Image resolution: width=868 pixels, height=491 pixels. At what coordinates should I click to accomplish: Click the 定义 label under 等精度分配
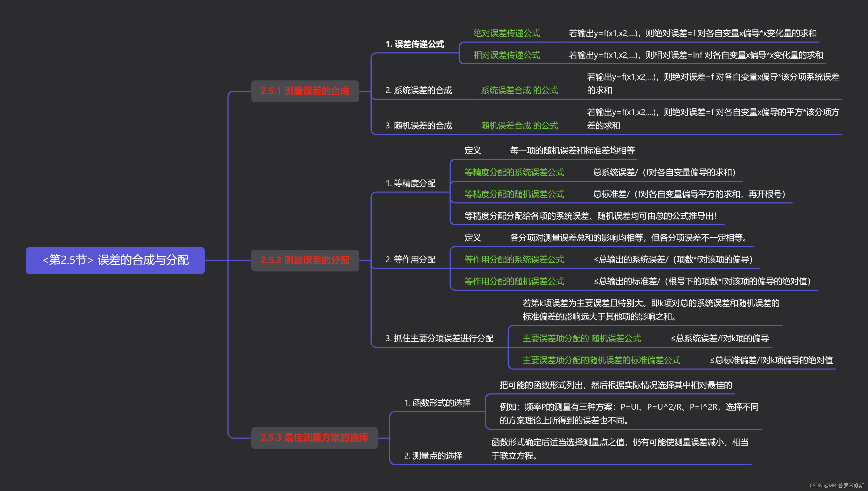(x=473, y=151)
